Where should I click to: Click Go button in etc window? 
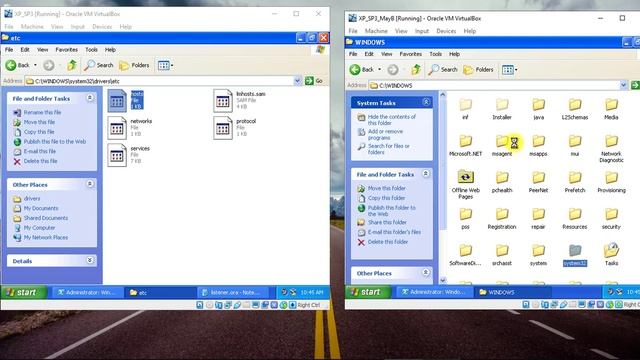coord(314,81)
